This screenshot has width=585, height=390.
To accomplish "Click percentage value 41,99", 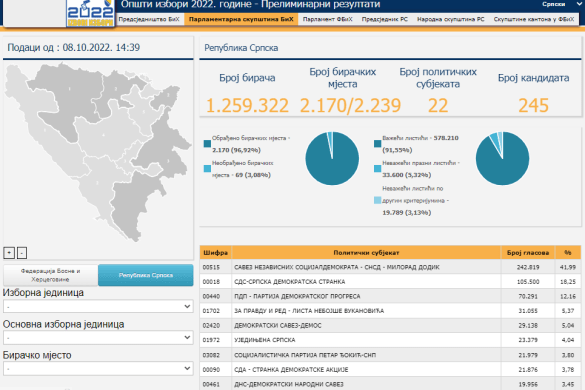I will click(568, 267).
